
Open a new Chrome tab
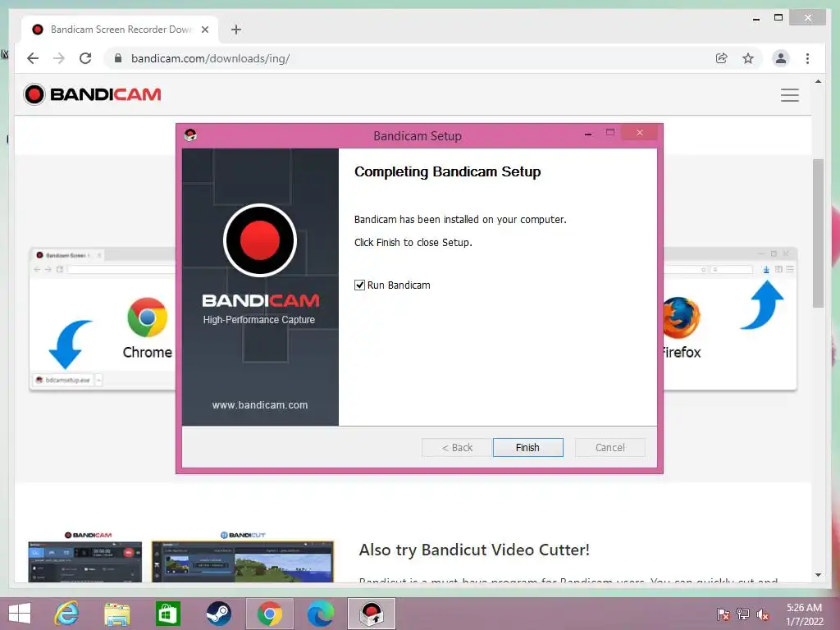coord(235,30)
